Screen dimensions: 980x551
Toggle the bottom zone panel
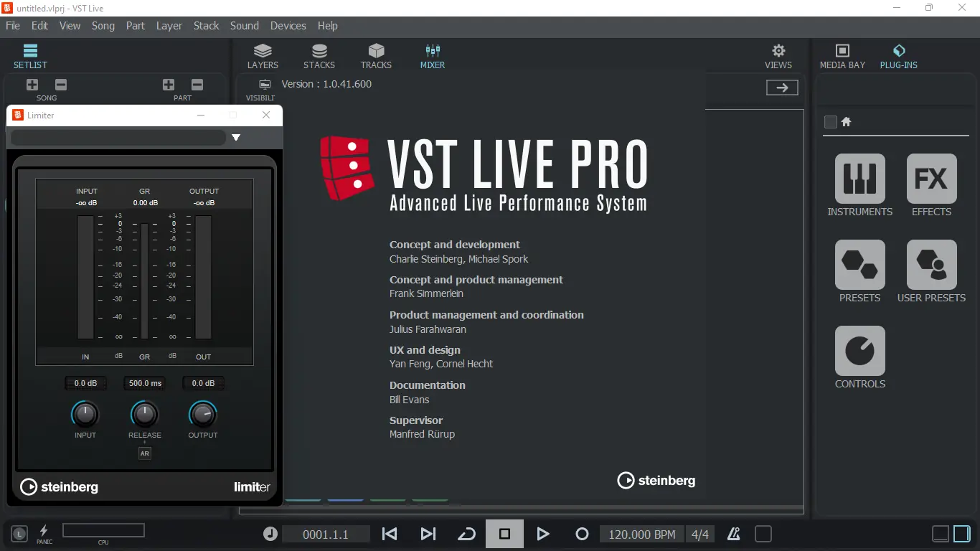941,534
